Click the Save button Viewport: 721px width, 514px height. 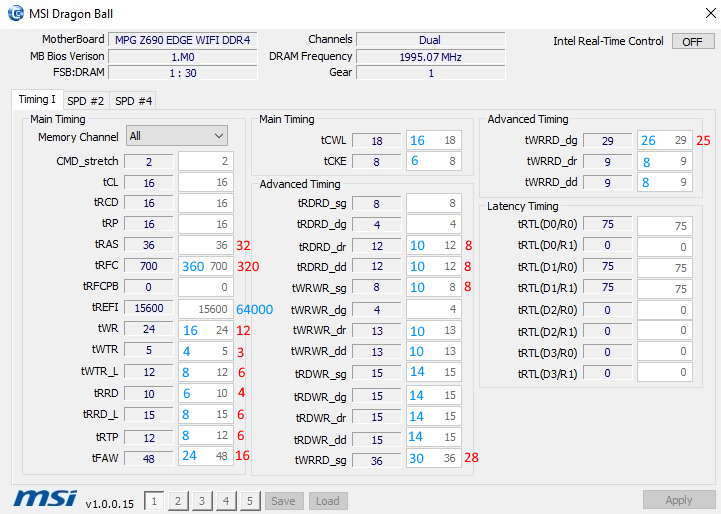pos(283,501)
